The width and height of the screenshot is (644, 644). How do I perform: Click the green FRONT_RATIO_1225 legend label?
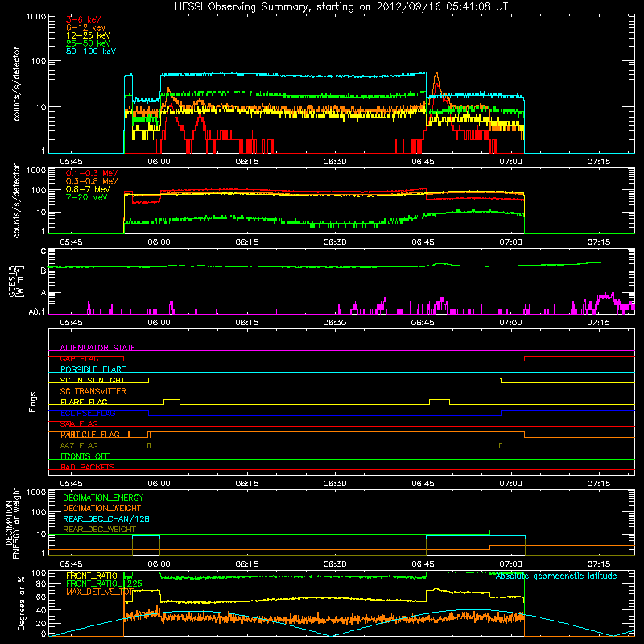(x=104, y=584)
